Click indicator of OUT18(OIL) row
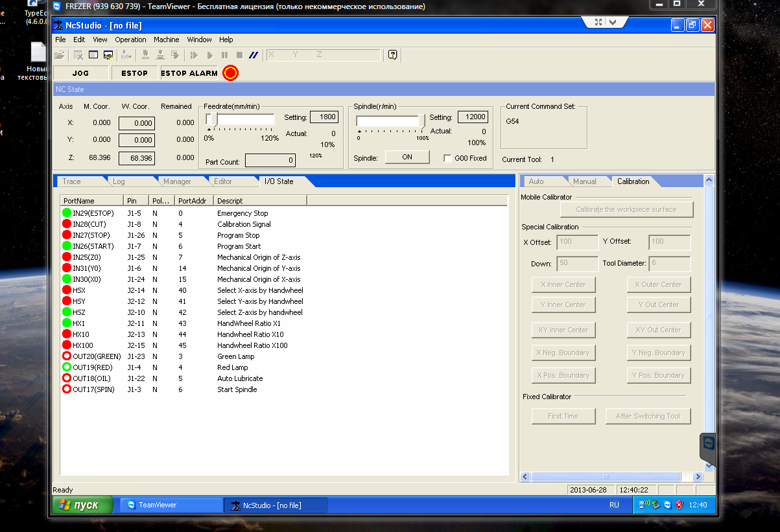Image resolution: width=780 pixels, height=532 pixels. pos(66,378)
